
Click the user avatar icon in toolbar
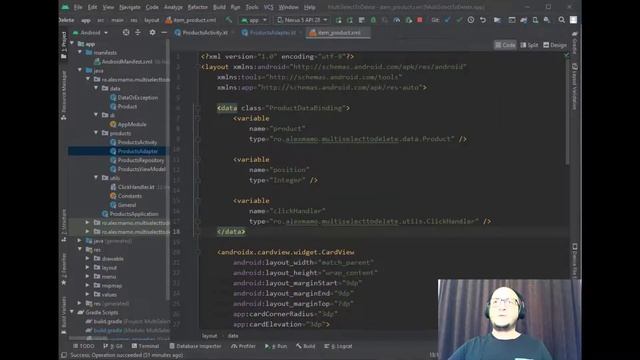click(x=573, y=20)
